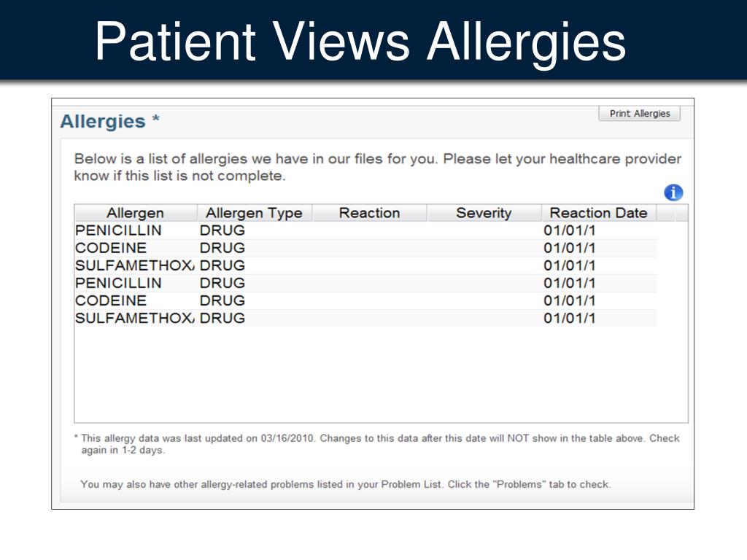This screenshot has height=560, width=747.
Task: Click the empty area below the allergy rows
Action: click(x=381, y=374)
